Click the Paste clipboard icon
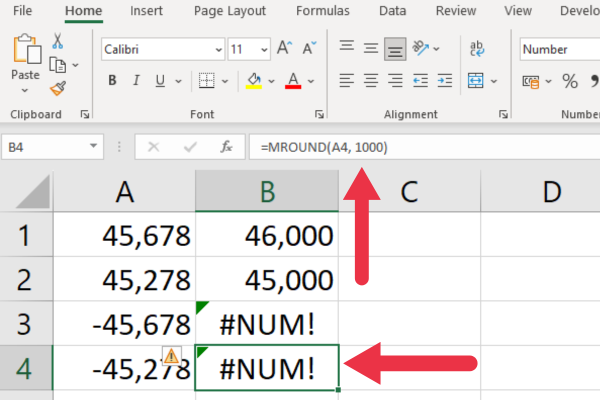 (x=27, y=49)
